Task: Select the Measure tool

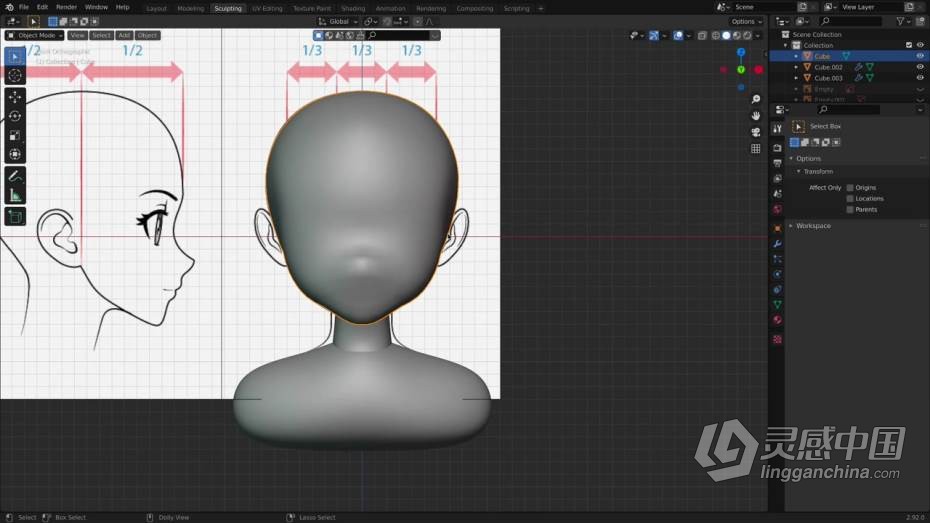Action: [x=15, y=195]
